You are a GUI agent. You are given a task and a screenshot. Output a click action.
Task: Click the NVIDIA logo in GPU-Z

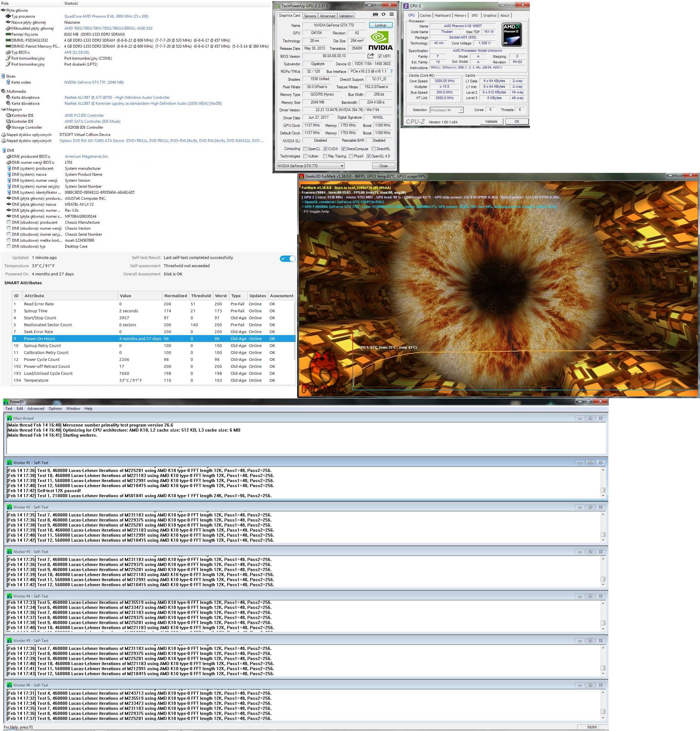pos(380,41)
